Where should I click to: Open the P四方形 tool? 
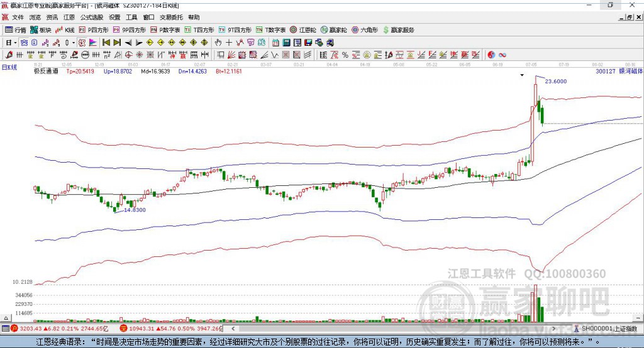(x=94, y=30)
